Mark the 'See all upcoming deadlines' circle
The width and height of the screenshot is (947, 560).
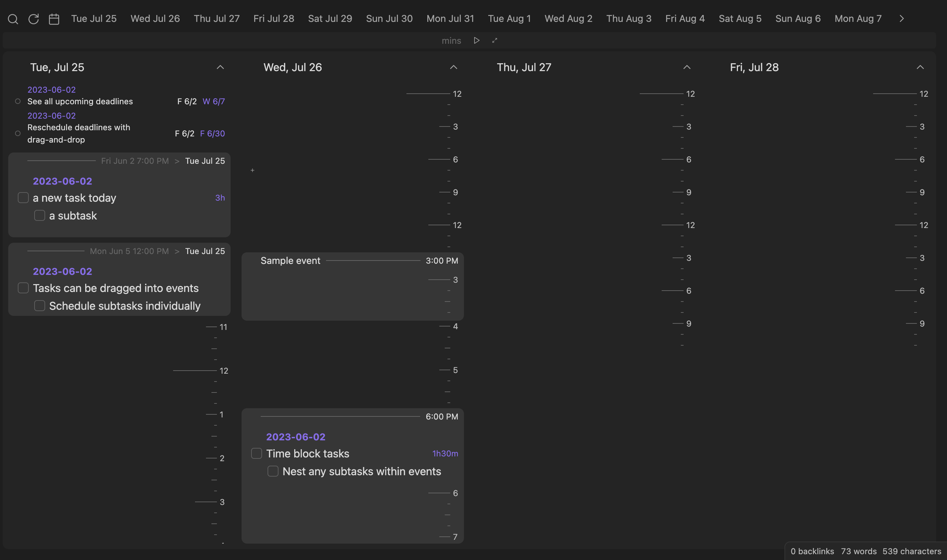coord(18,102)
